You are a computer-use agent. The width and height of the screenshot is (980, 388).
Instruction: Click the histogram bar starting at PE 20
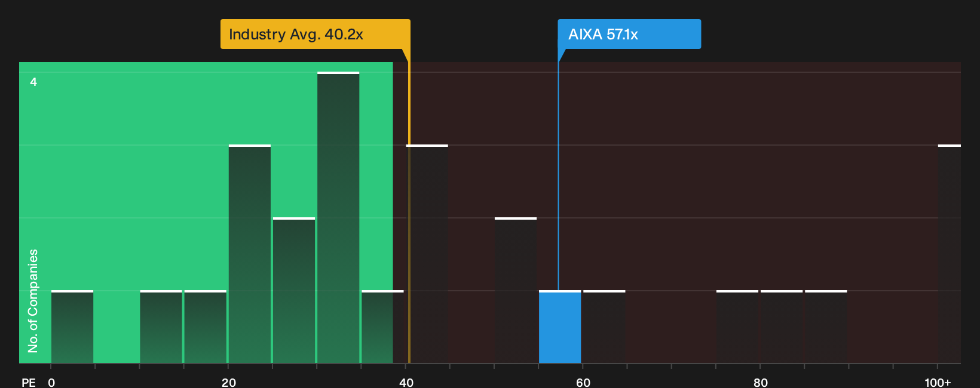click(x=250, y=254)
